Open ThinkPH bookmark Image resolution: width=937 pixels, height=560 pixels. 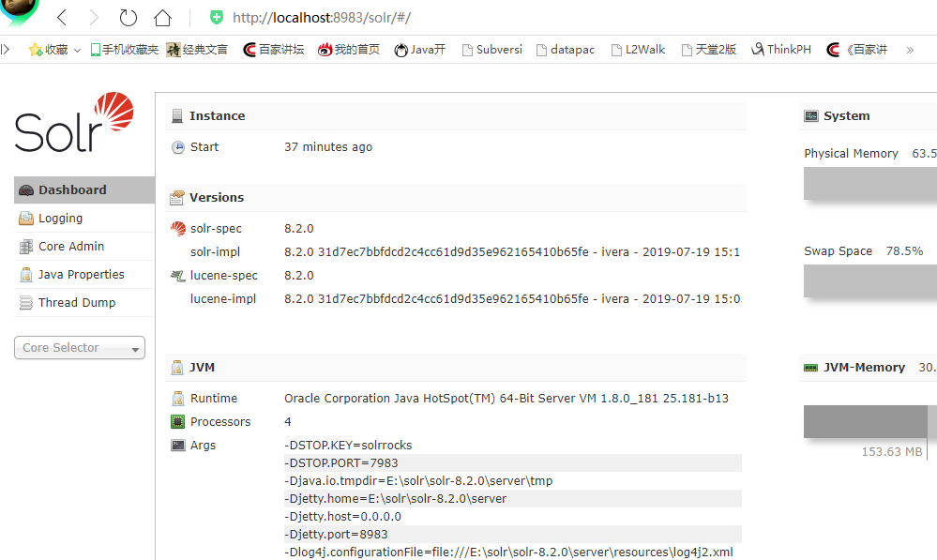click(x=781, y=50)
